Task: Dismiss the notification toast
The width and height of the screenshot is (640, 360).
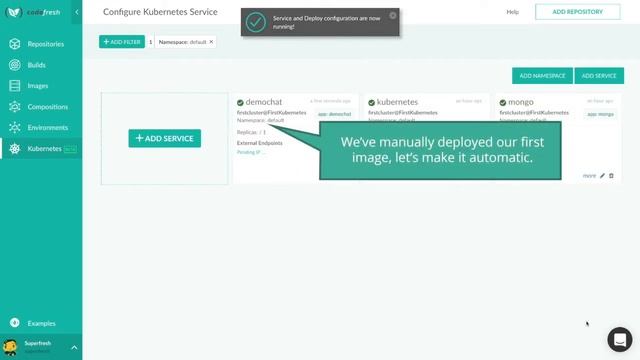Action: tap(393, 16)
